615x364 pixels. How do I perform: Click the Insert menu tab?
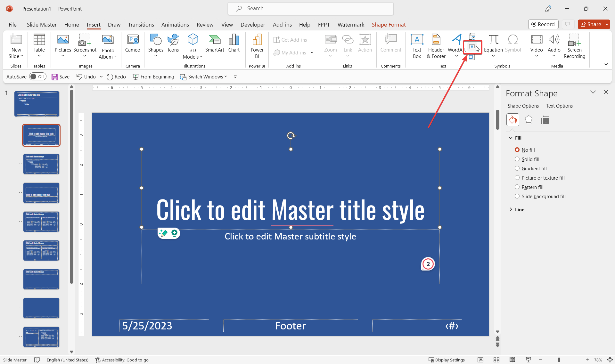coord(93,24)
